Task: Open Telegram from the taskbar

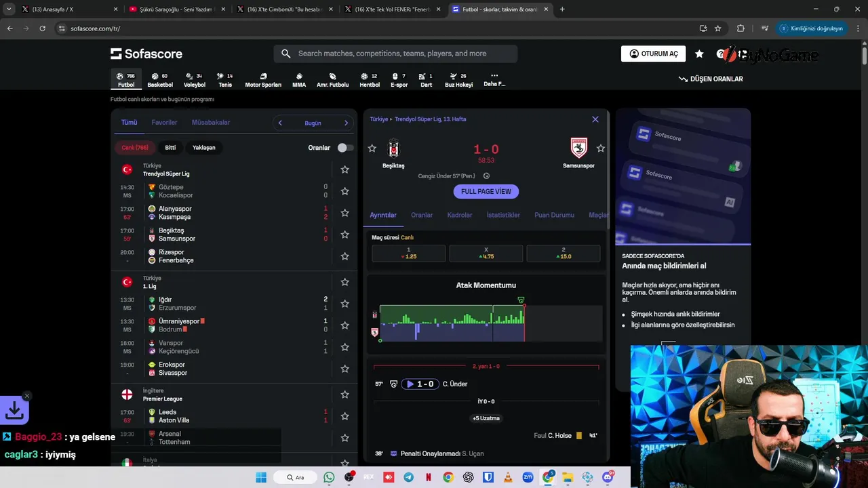Action: [408, 477]
